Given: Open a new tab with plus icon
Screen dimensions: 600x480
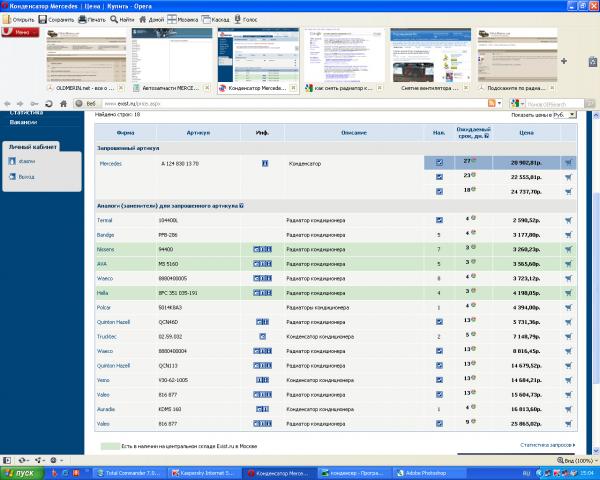Looking at the screenshot, I should tap(564, 61).
